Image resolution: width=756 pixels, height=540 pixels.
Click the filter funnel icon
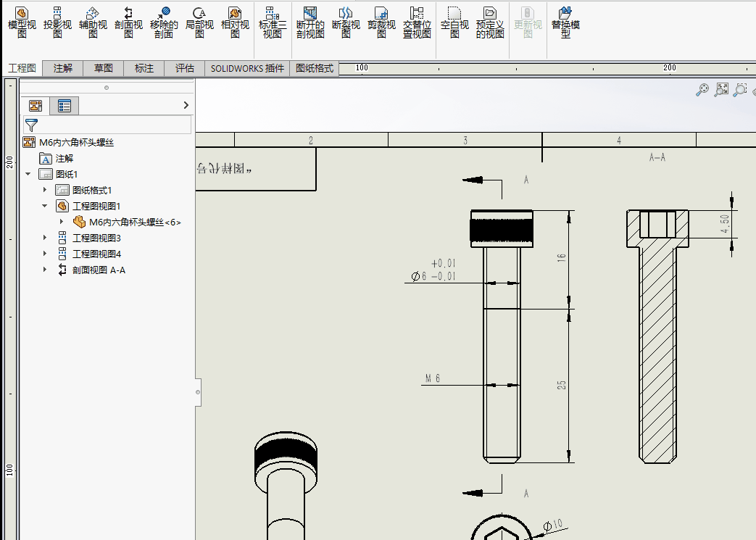tap(31, 125)
